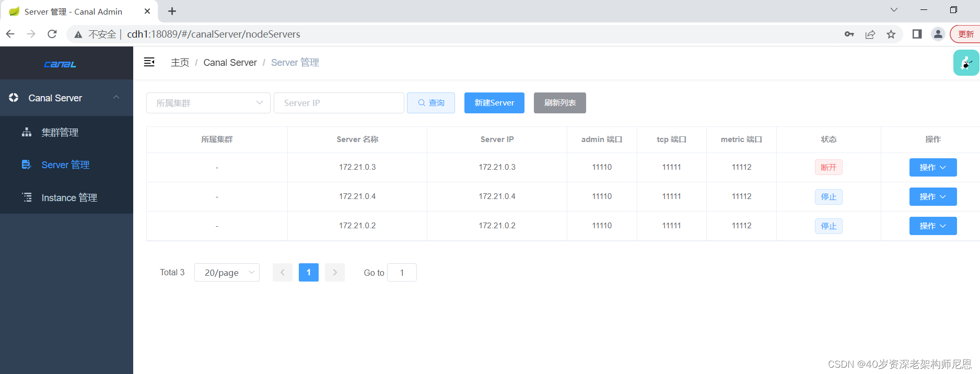This screenshot has height=374, width=980.
Task: Go to next page arrow
Action: (335, 272)
